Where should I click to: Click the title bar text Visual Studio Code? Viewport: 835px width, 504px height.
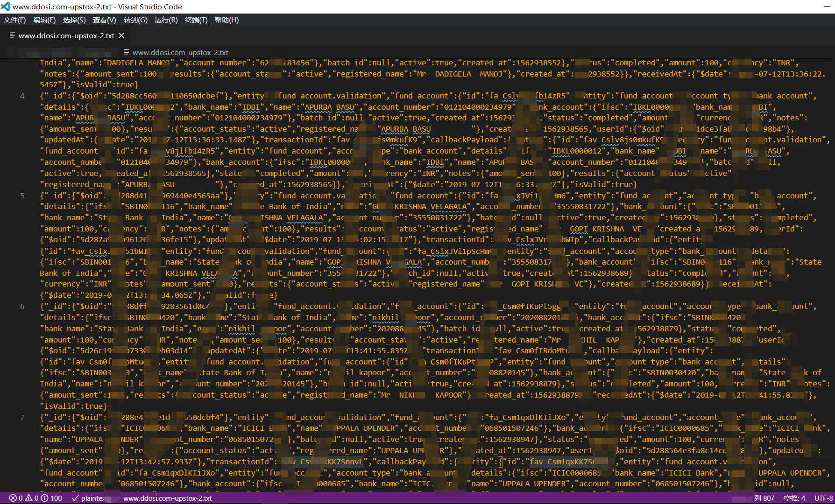click(x=150, y=7)
